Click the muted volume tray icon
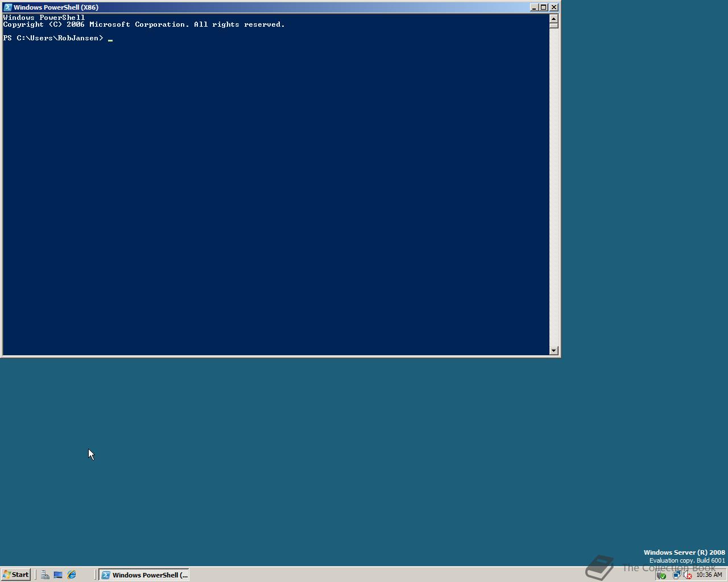Image resolution: width=728 pixels, height=582 pixels. (687, 575)
